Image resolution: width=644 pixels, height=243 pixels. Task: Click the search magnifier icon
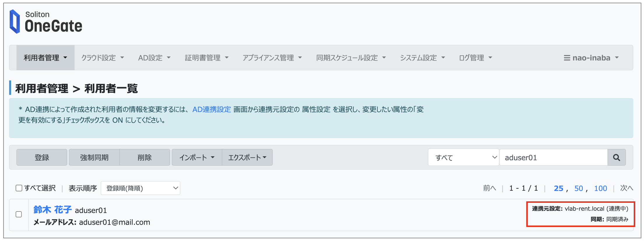click(617, 157)
